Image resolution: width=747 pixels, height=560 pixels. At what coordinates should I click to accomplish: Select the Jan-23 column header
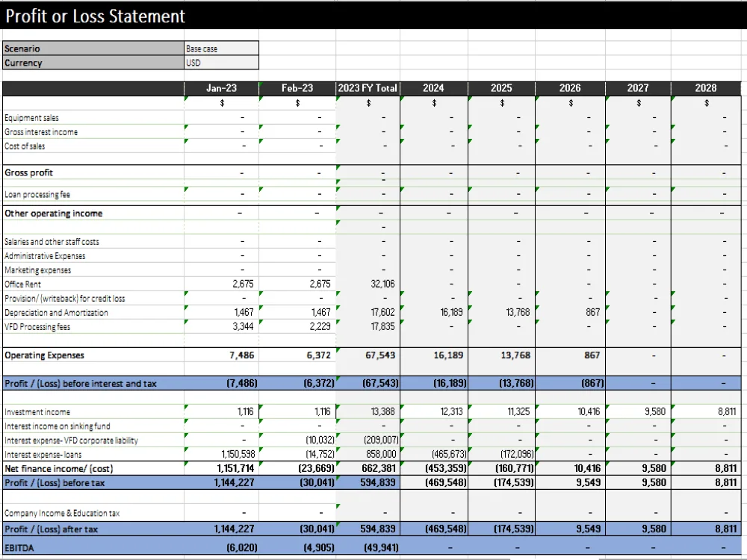pos(222,88)
